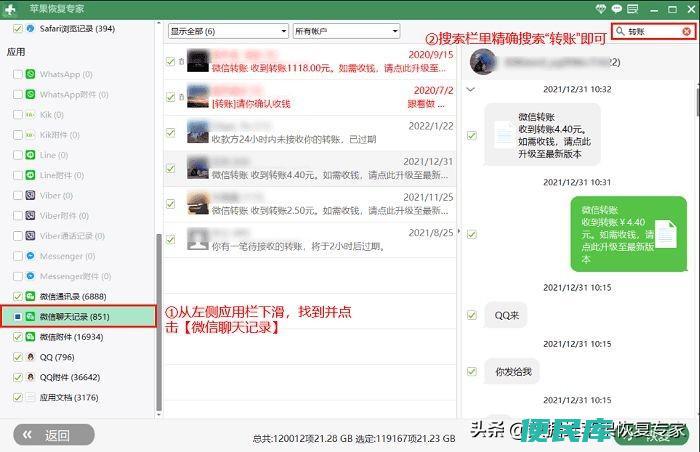This screenshot has width=700, height=452.
Task: Click the 你发给我 message bubble
Action: click(512, 371)
